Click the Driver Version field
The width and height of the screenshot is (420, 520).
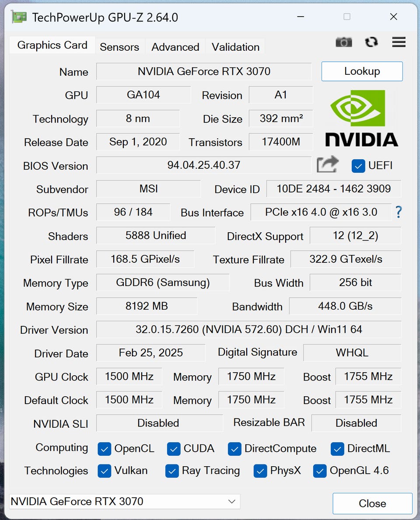click(x=248, y=329)
